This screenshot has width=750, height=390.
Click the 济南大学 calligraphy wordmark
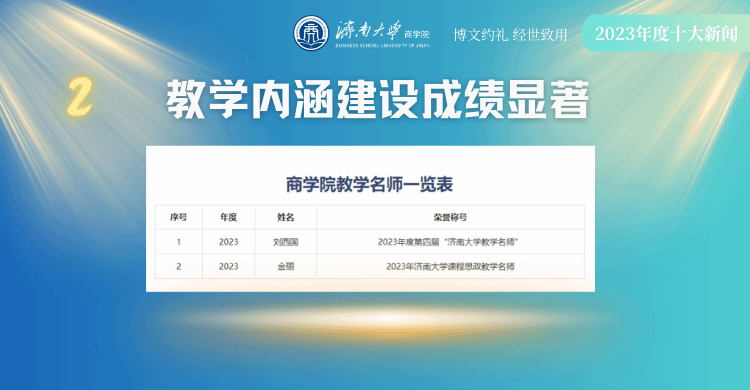pos(368,32)
